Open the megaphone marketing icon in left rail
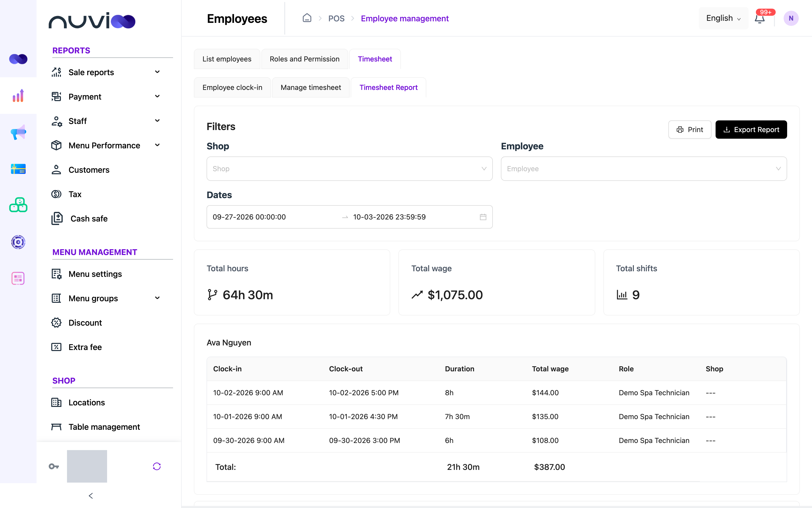 pos(18,132)
